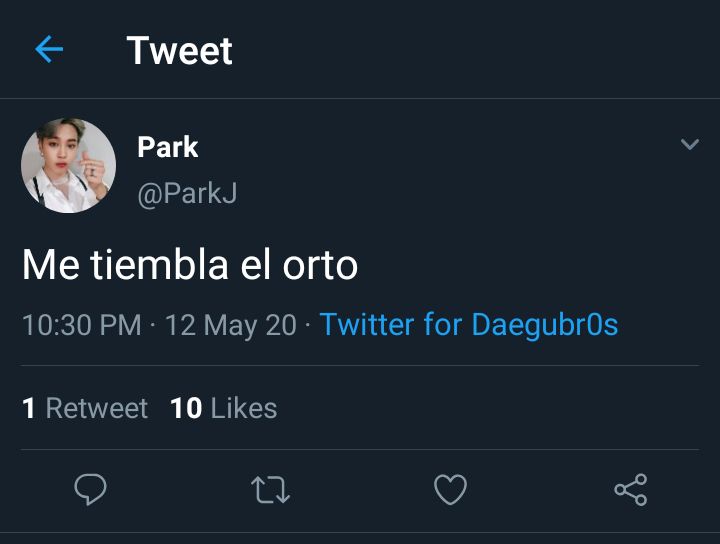Open profile via @ParkJ handle
This screenshot has height=544, width=720.
187,193
